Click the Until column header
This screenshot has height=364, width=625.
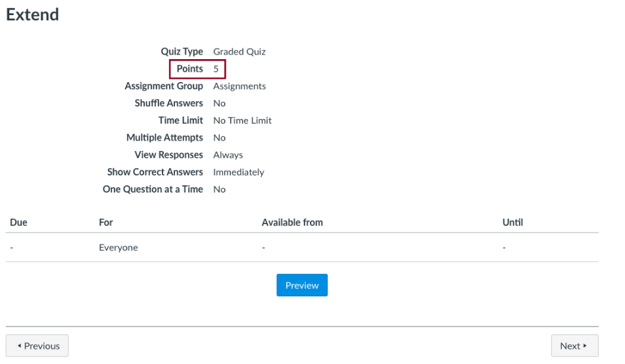point(512,222)
